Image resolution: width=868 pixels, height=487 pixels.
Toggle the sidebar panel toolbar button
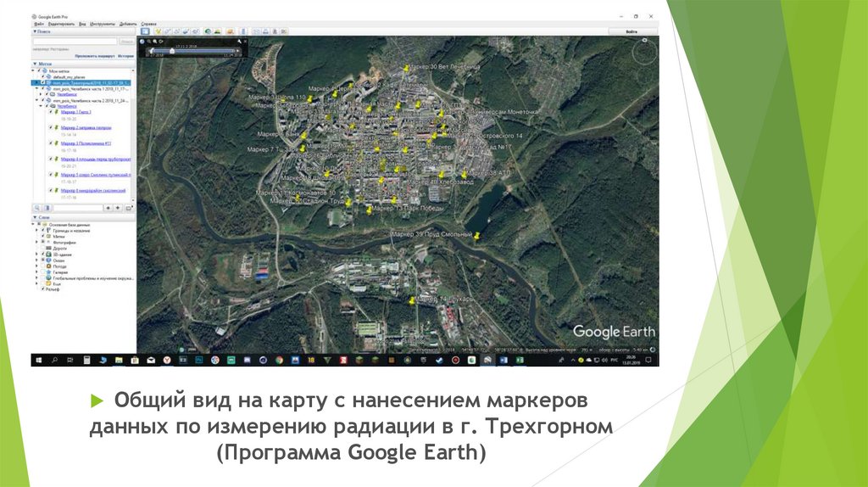point(143,31)
